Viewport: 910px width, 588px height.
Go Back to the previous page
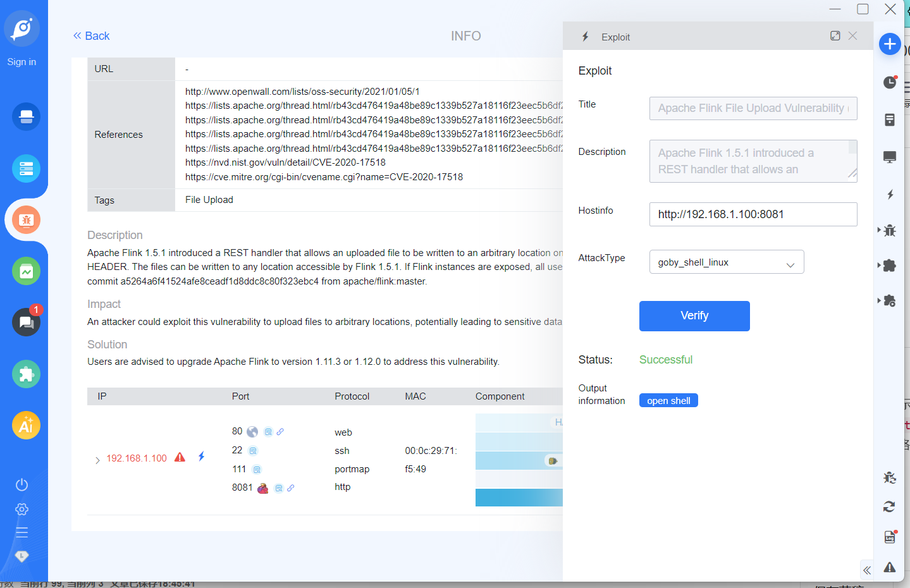tap(91, 36)
